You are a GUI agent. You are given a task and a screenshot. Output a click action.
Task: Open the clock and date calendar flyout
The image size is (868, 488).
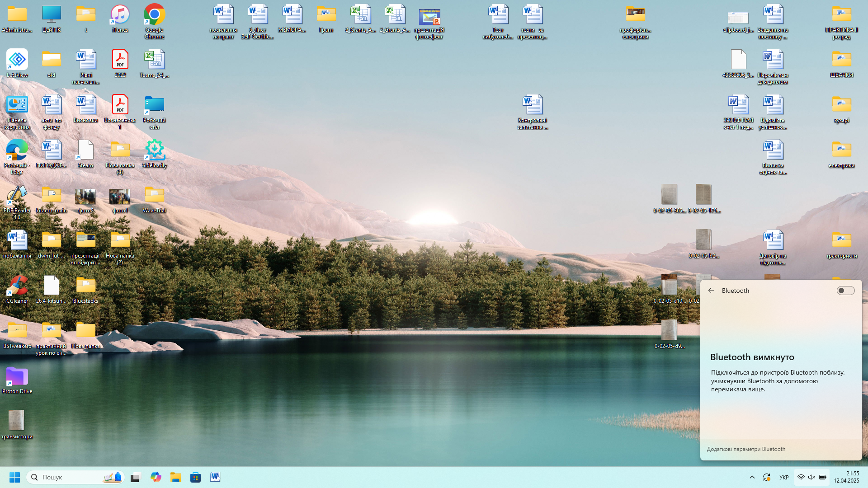(x=846, y=477)
